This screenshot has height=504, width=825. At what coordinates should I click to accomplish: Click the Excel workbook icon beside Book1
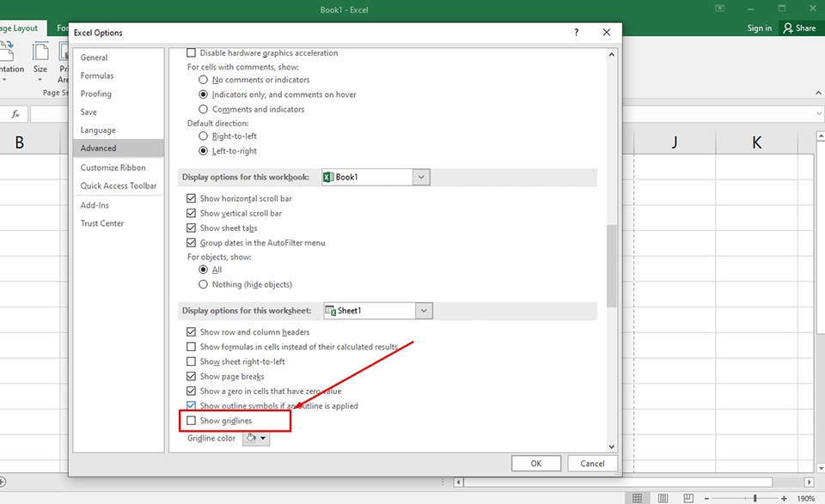click(328, 177)
